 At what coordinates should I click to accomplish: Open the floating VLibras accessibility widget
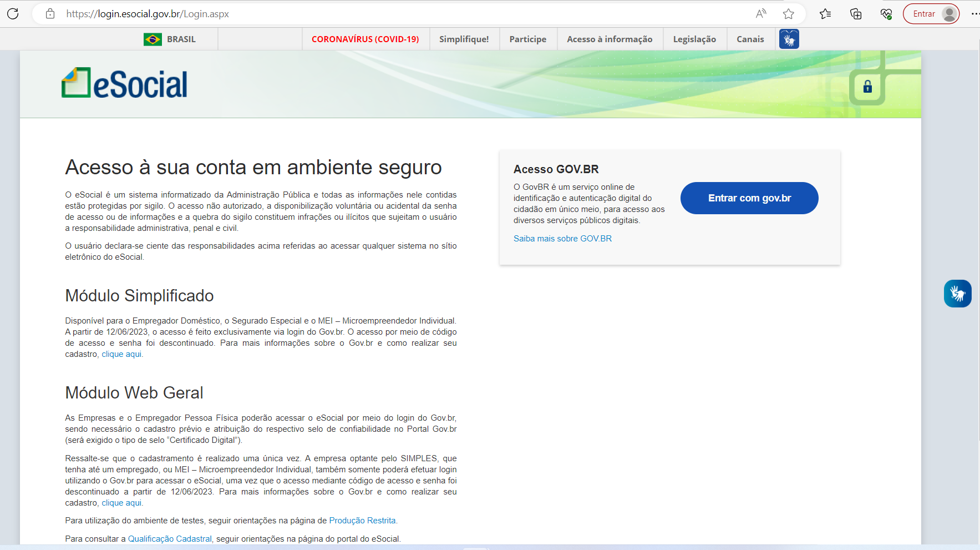pos(958,294)
